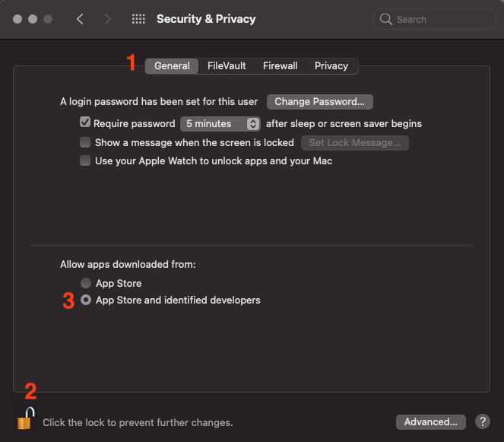
Task: Click the magnifying glass search icon
Action: [x=386, y=19]
